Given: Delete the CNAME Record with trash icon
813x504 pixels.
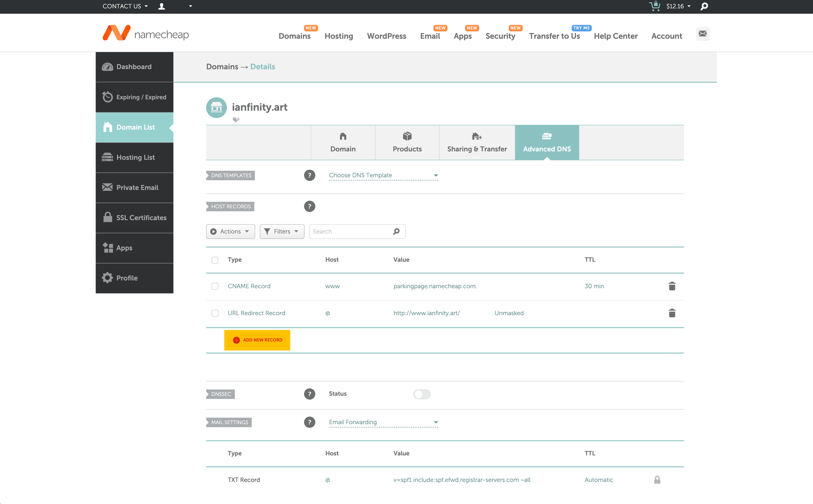Looking at the screenshot, I should tap(672, 286).
